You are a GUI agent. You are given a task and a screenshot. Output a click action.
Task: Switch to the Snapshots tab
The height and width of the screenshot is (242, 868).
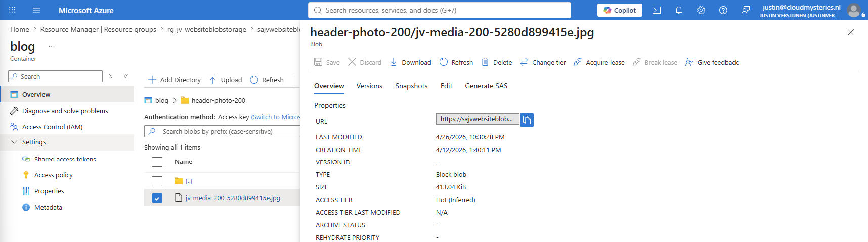pos(411,86)
